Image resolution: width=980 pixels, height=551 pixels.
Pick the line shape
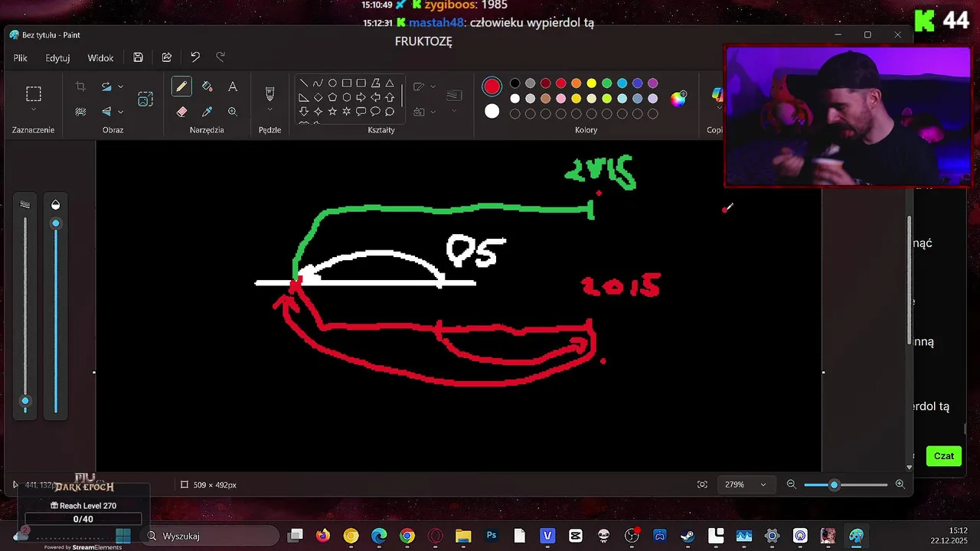pyautogui.click(x=304, y=83)
